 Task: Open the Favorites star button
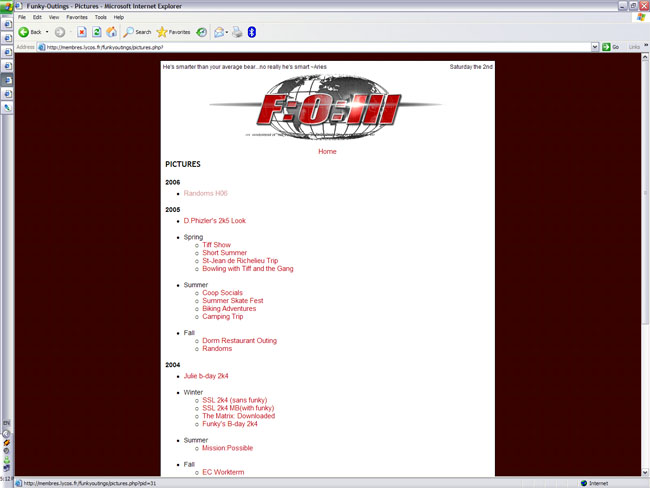[173, 32]
